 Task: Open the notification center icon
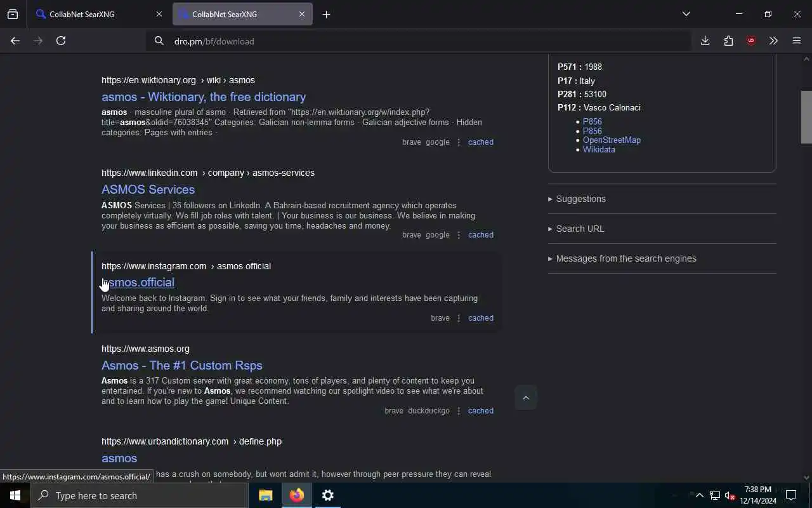pyautogui.click(x=791, y=495)
